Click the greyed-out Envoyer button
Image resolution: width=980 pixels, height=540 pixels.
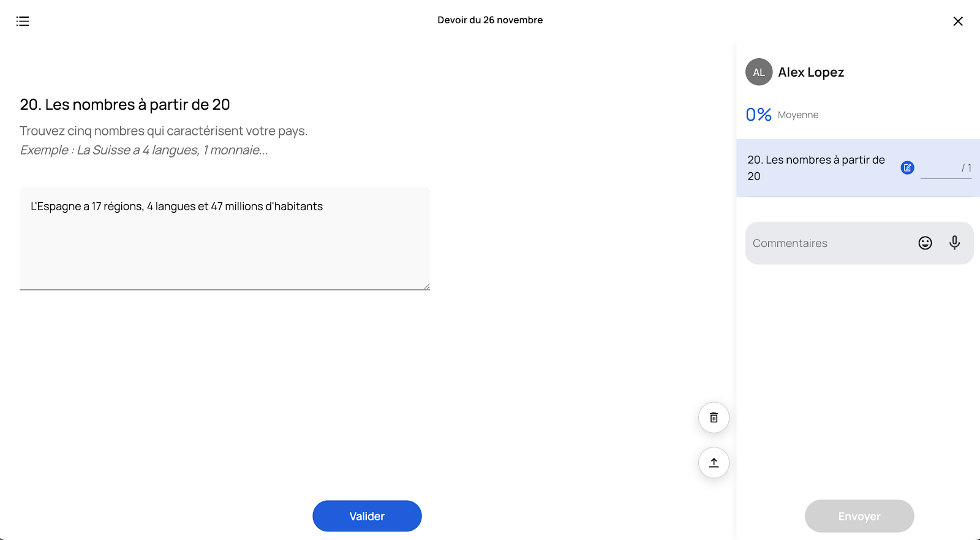(859, 516)
